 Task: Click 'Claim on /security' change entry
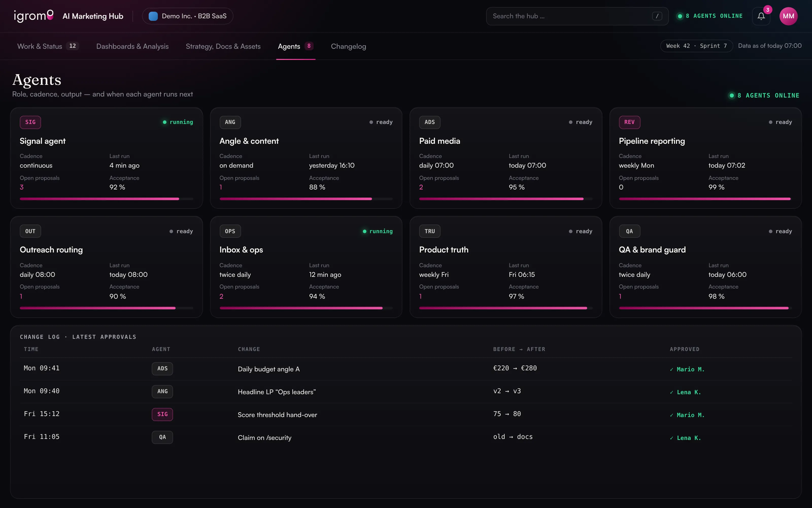pos(264,438)
